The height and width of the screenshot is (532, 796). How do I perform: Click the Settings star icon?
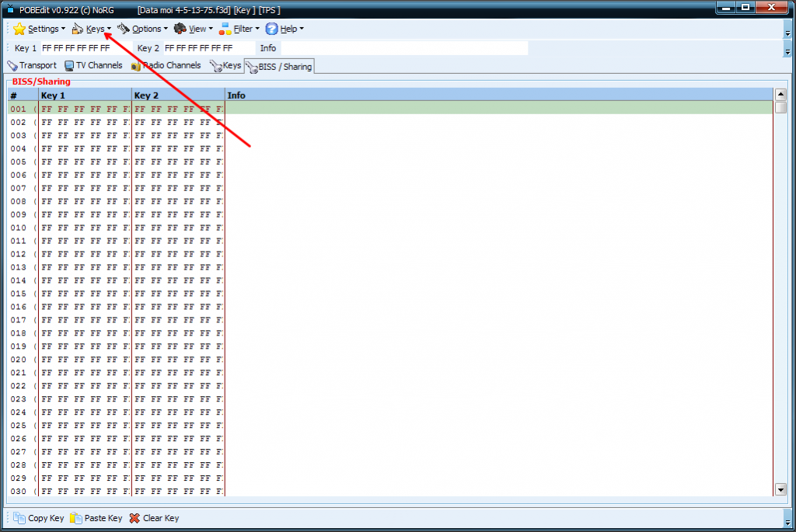point(19,29)
